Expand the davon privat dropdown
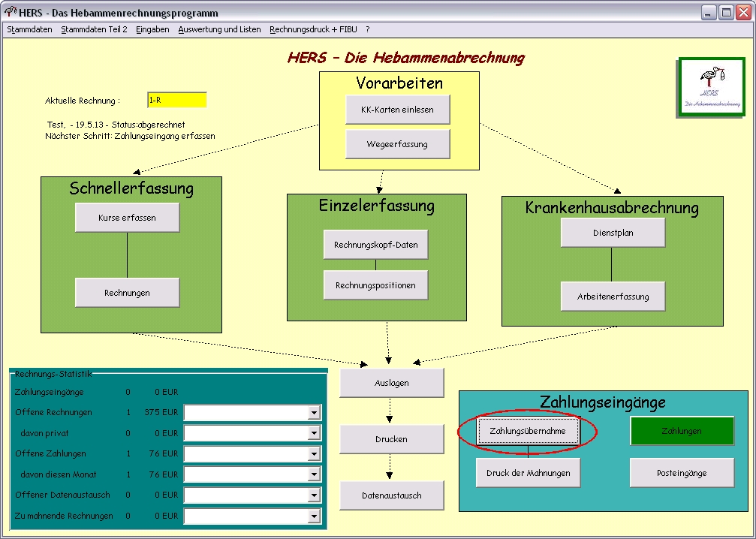Viewport: 756px width, 539px height. [x=314, y=433]
